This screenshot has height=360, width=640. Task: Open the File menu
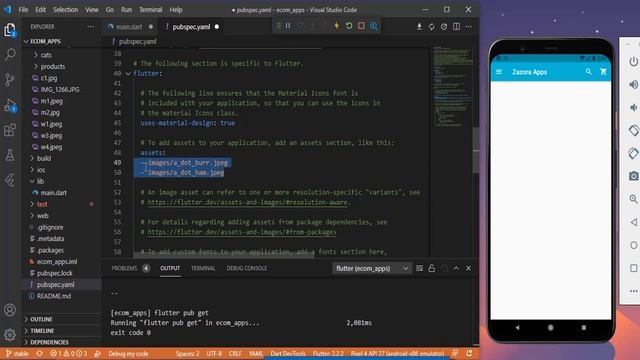point(23,9)
